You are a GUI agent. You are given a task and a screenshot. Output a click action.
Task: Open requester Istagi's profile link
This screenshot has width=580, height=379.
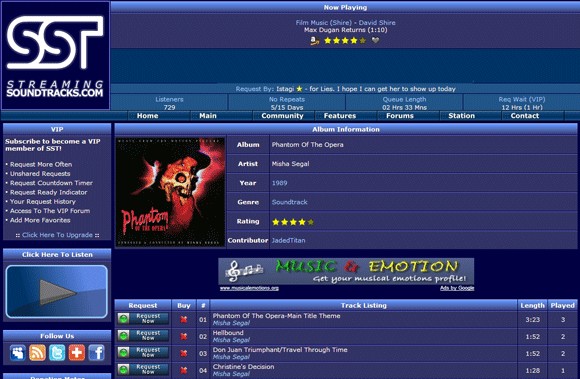click(x=285, y=89)
